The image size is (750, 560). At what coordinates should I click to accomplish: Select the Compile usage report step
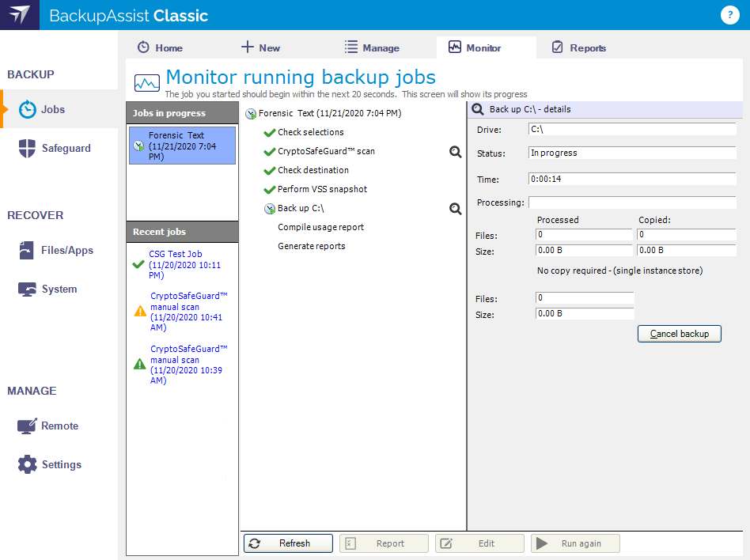[x=321, y=227]
